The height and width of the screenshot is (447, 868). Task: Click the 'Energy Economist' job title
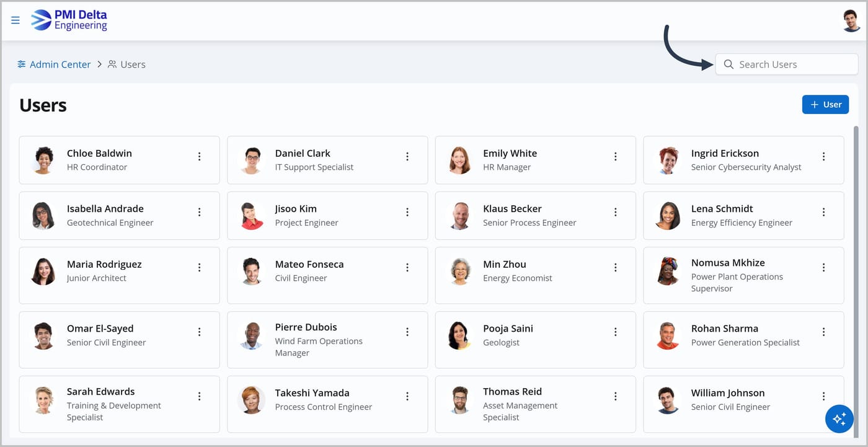pos(518,278)
